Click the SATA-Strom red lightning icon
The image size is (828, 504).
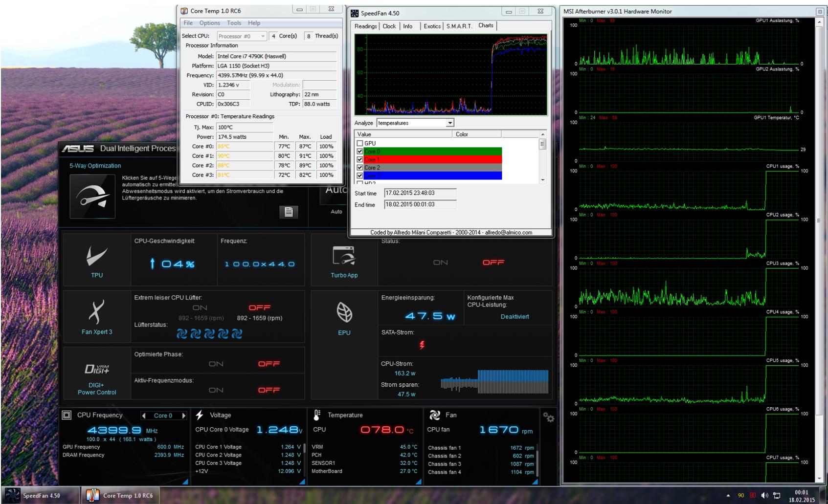pos(422,345)
